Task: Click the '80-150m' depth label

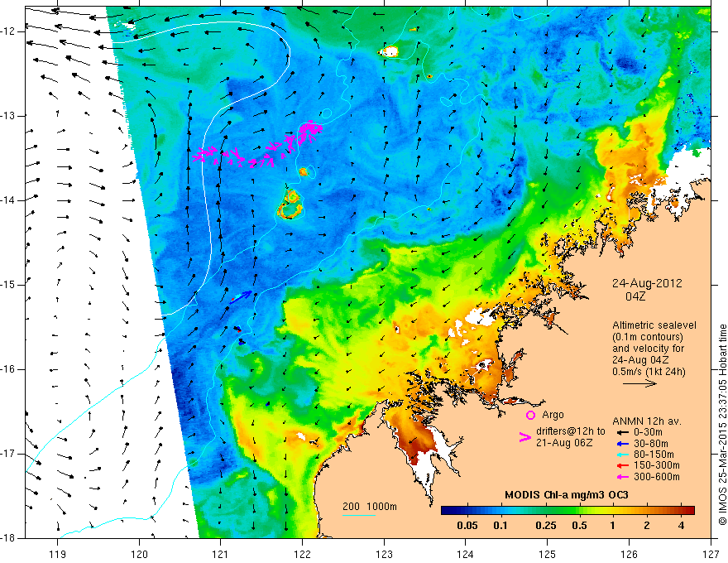Action: (654, 455)
